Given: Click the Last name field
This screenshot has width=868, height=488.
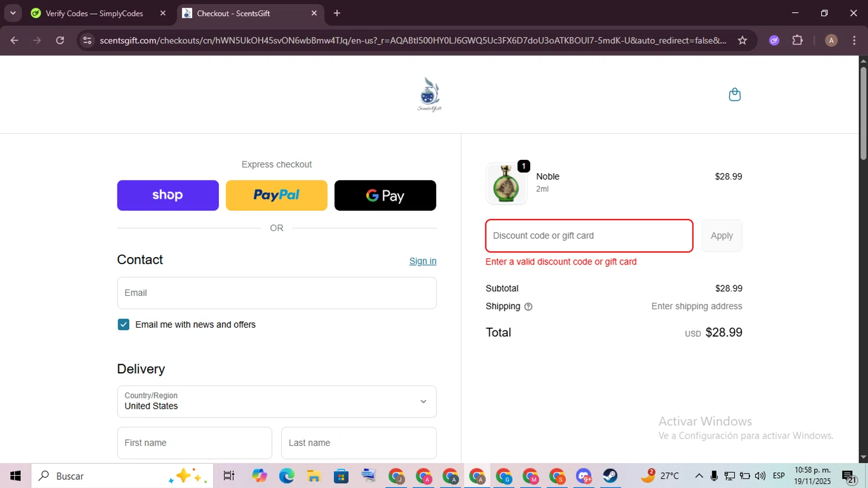Looking at the screenshot, I should click(x=359, y=443).
